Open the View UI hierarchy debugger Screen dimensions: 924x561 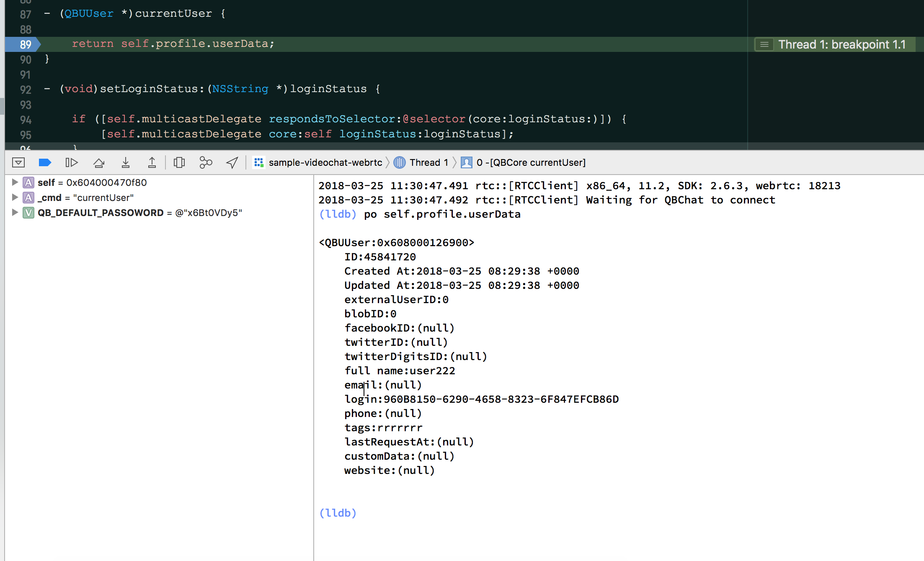click(x=179, y=162)
